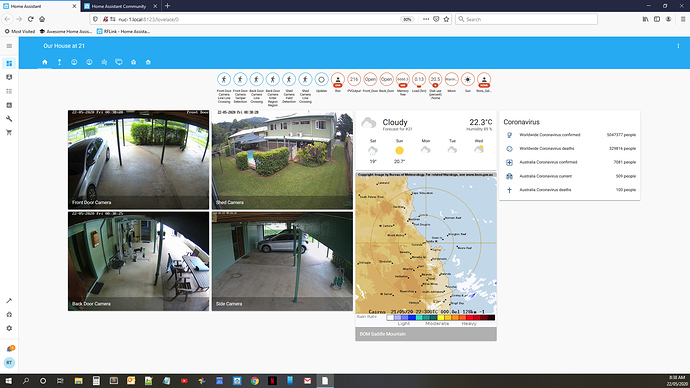Click the Firefox Search field
Image resolution: width=690 pixels, height=388 pixels.
(x=526, y=19)
